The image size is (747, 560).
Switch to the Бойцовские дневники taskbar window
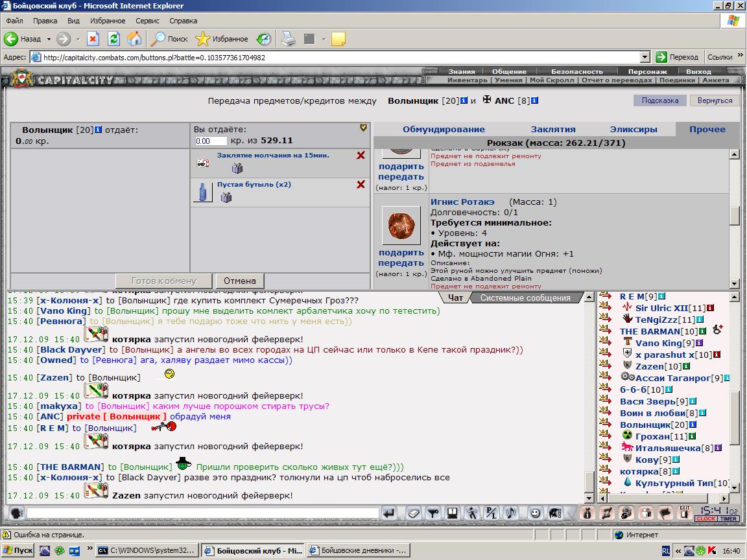tap(359, 550)
